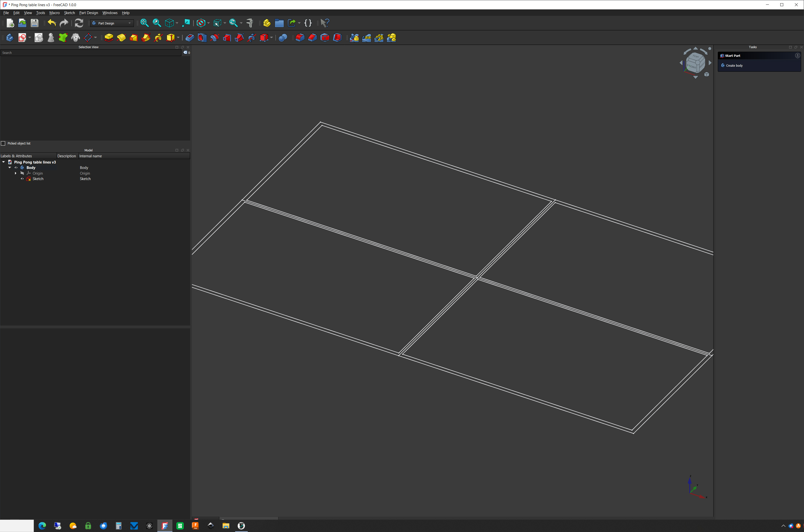Launch File Explorer from the taskbar
804x532 pixels.
point(226,526)
